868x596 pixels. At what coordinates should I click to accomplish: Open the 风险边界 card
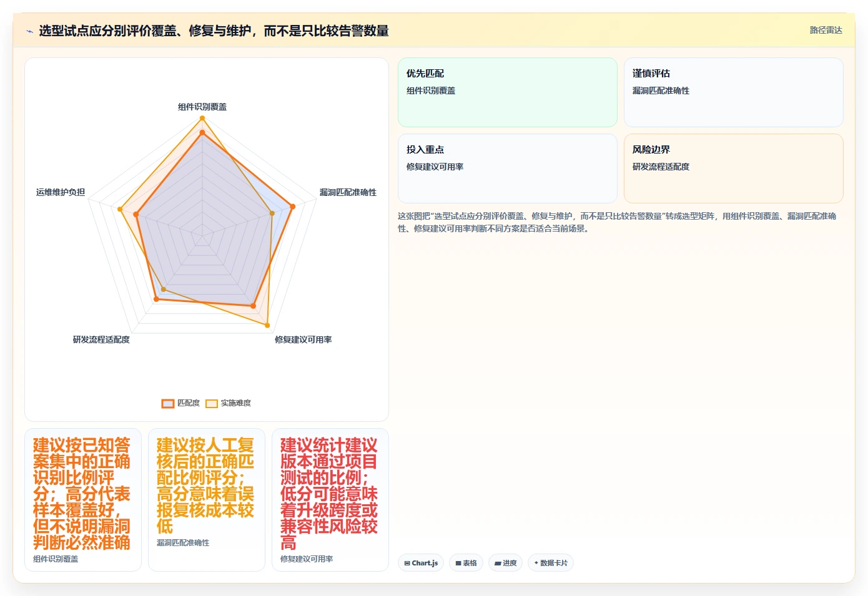(734, 169)
